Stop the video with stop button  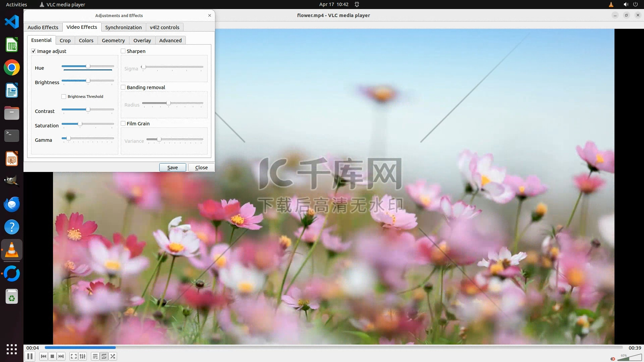52,356
